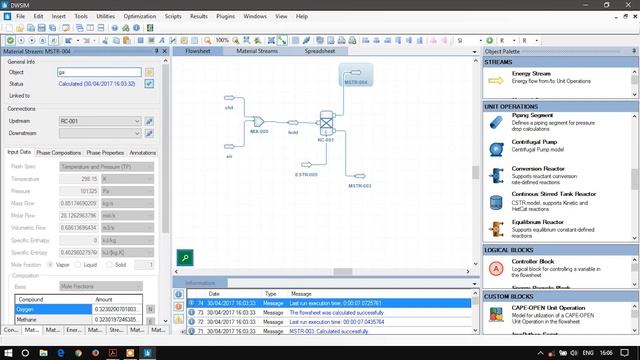Select the Controller Block icon
Viewport: 640px width, 360px height.
point(496,269)
